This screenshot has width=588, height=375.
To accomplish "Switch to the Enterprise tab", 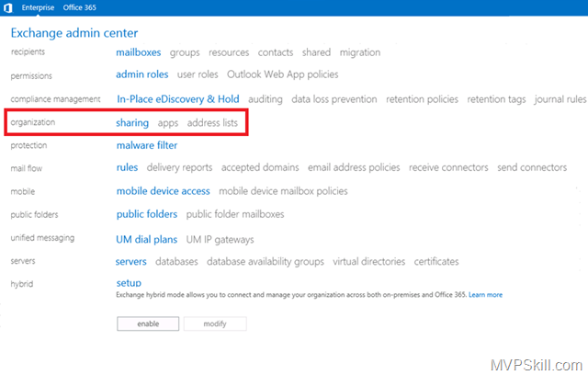I will tap(40, 7).
